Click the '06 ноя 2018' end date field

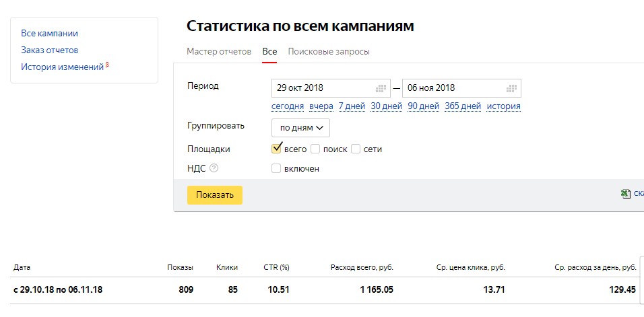tap(453, 88)
